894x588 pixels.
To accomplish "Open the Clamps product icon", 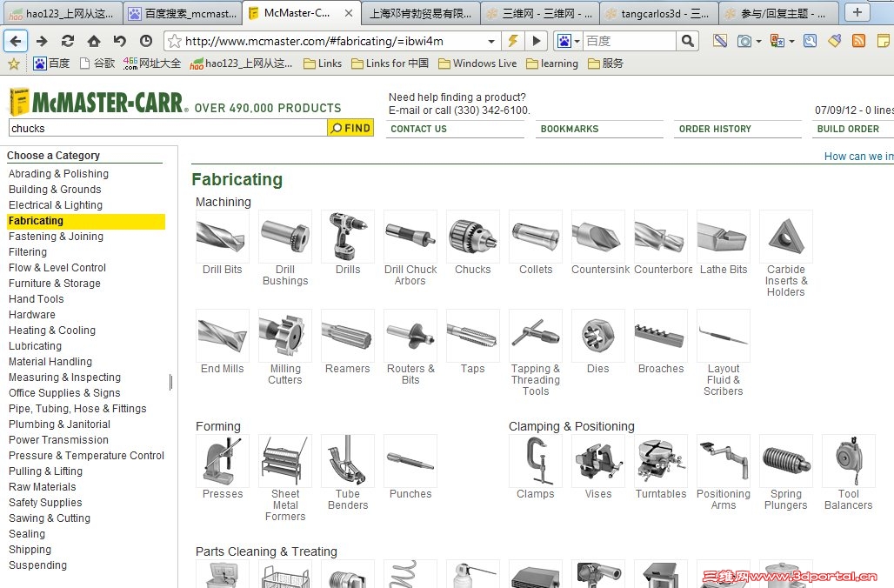I will point(536,461).
